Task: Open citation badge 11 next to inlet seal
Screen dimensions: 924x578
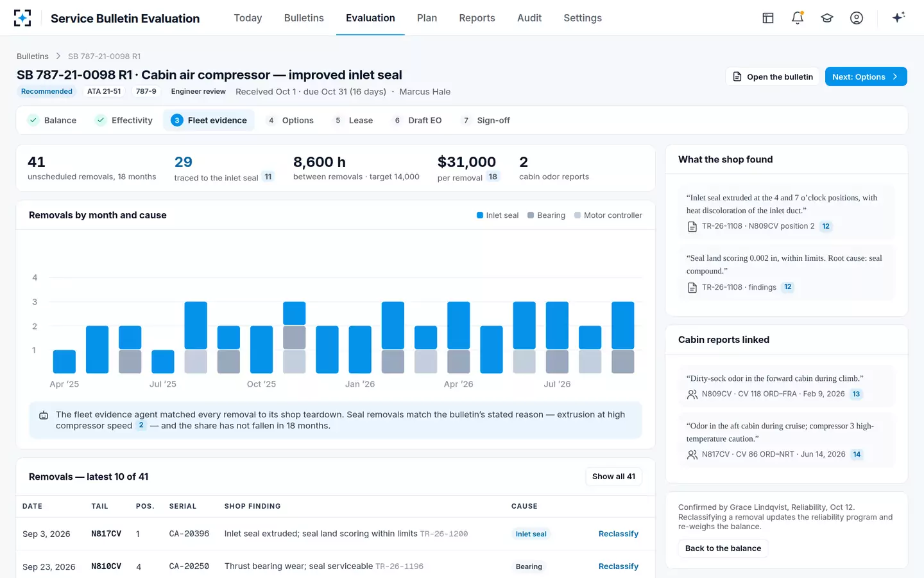Action: click(268, 177)
